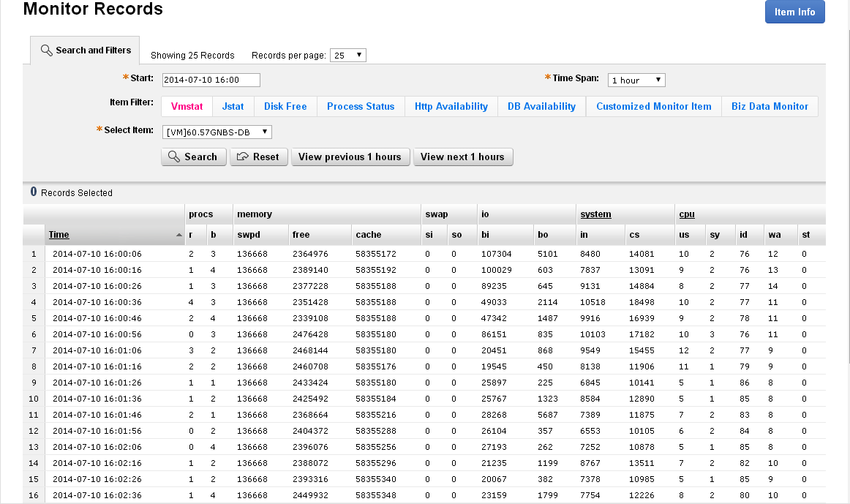The width and height of the screenshot is (850, 504).
Task: Click the 0 Records Selected text
Action: (x=71, y=192)
